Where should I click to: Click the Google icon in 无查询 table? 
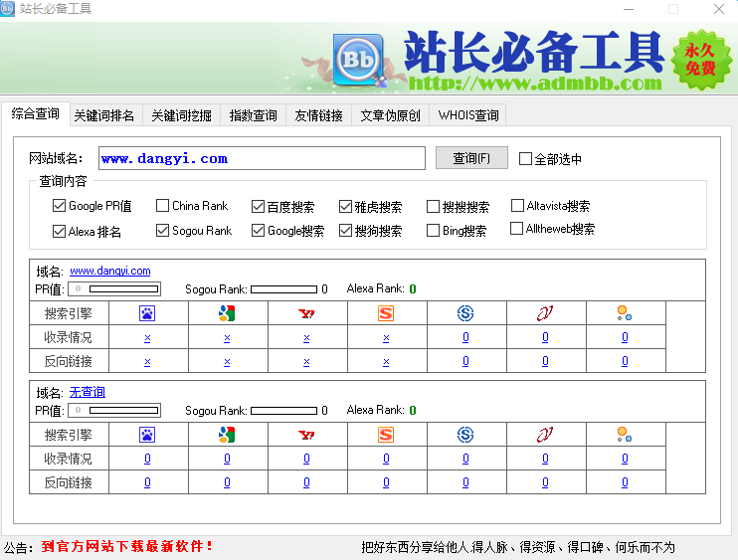pyautogui.click(x=227, y=435)
